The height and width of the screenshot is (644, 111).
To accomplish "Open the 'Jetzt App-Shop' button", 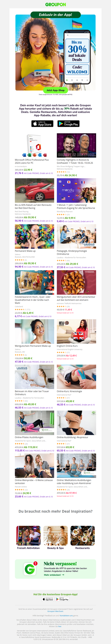I will pos(56,90).
